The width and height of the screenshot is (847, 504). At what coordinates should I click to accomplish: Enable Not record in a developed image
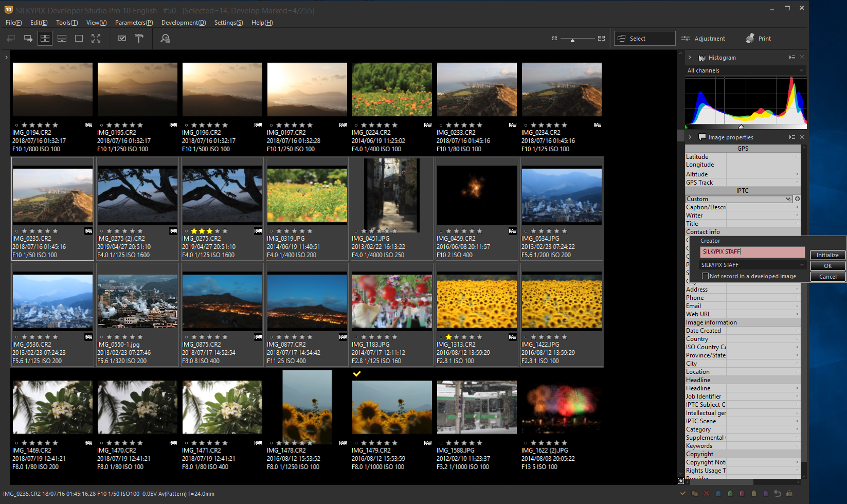click(x=706, y=276)
